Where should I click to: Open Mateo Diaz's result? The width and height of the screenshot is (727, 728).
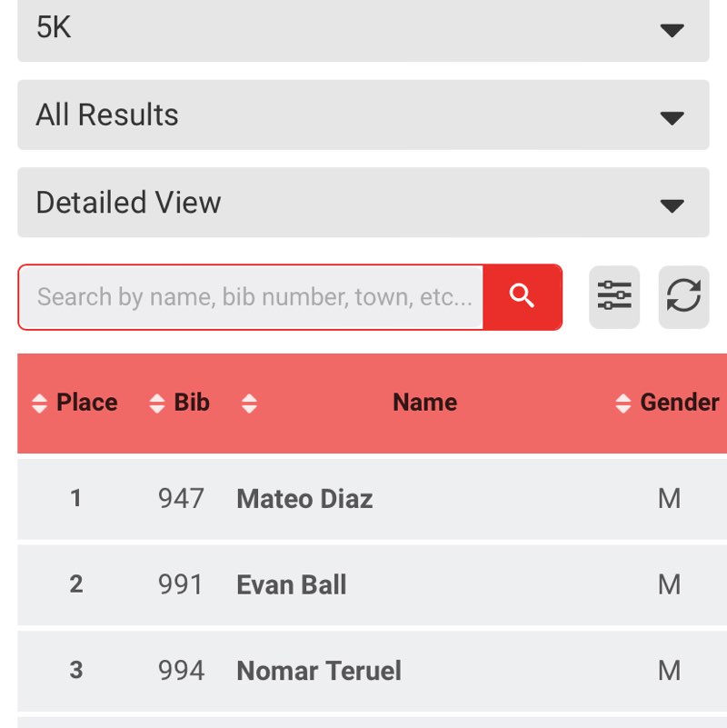pyautogui.click(x=304, y=499)
